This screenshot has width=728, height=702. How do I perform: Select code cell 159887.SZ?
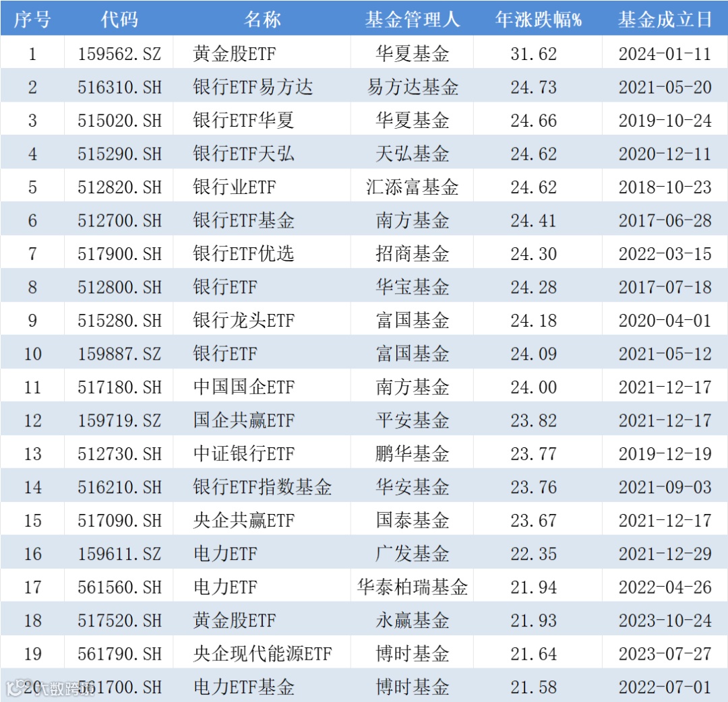119,354
